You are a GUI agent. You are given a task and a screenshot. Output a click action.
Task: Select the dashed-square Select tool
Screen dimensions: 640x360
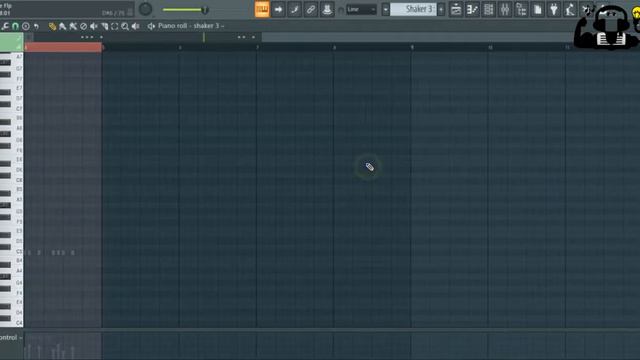(x=115, y=26)
